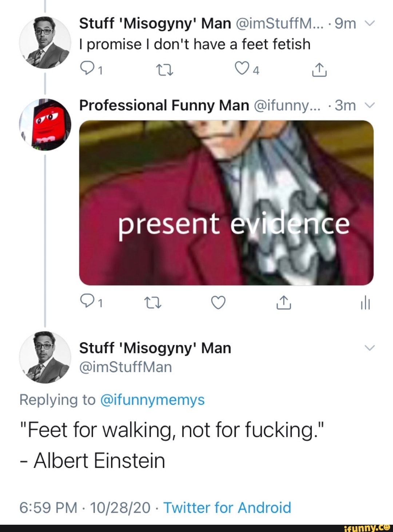Image resolution: width=393 pixels, height=532 pixels.
Task: Like Professional Funny Man's tweet
Action: (218, 302)
